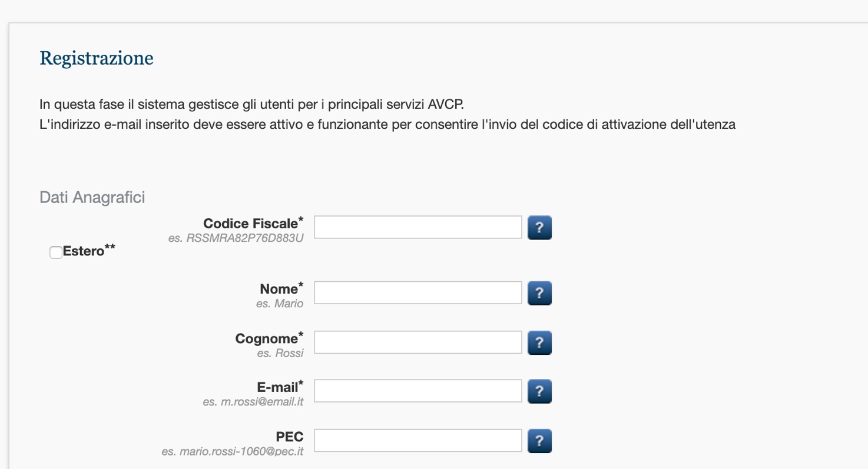Click the question mark next to Nome
This screenshot has height=469, width=868.
(539, 293)
